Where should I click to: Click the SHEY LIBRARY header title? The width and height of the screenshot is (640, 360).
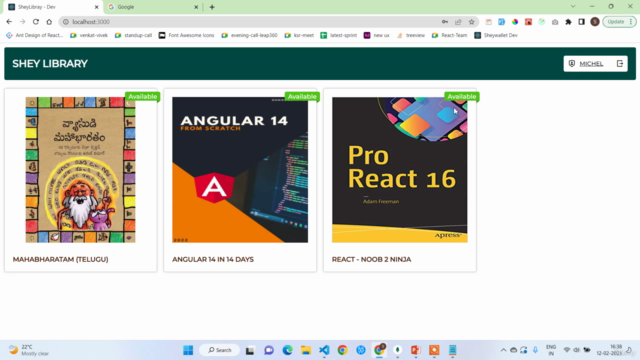tap(50, 64)
